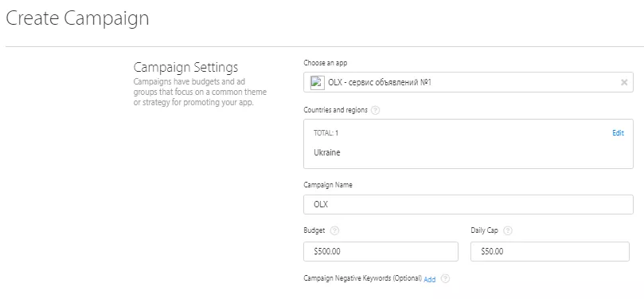Focus the Campaign Name field containing OLX
The height and width of the screenshot is (299, 644).
point(468,204)
